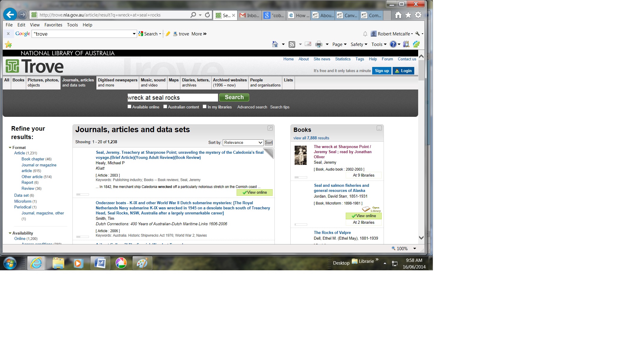The image size is (634, 364).
Task: Open the Sort by Relevance dropdown
Action: point(243,142)
